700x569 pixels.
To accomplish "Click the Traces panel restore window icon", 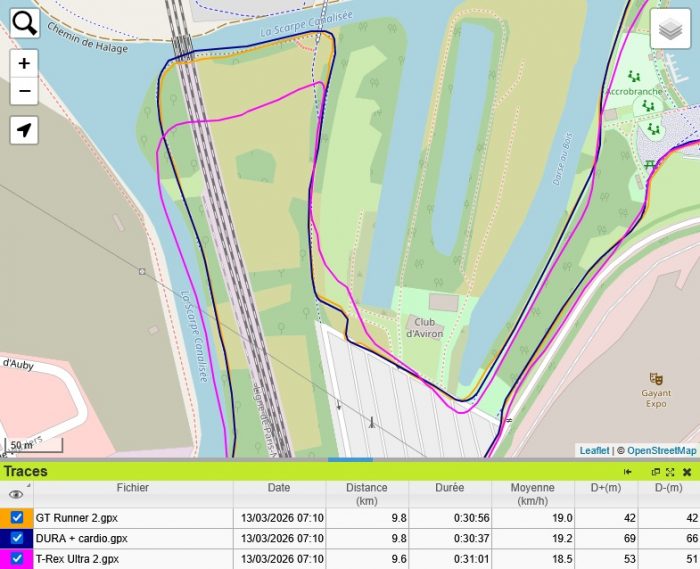I will click(656, 472).
